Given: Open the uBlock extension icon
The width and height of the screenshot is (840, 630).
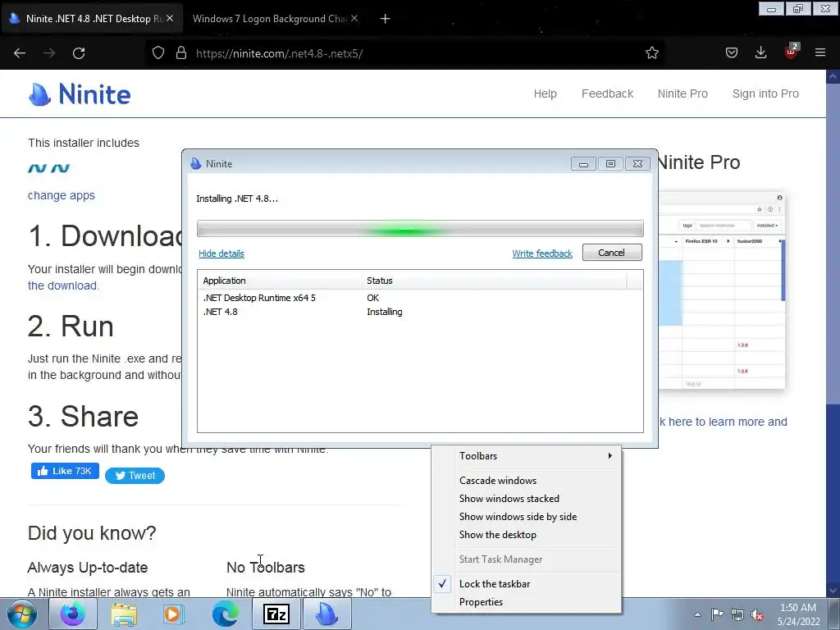Looking at the screenshot, I should click(791, 52).
